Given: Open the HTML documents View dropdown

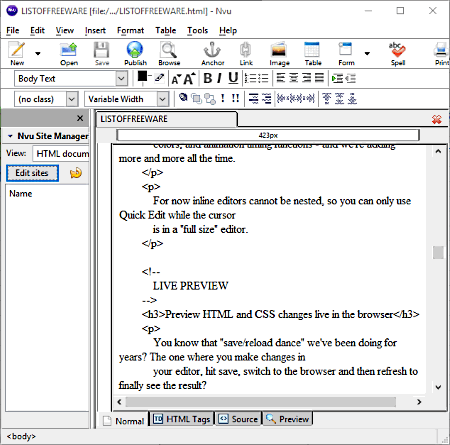Looking at the screenshot, I should pos(61,153).
